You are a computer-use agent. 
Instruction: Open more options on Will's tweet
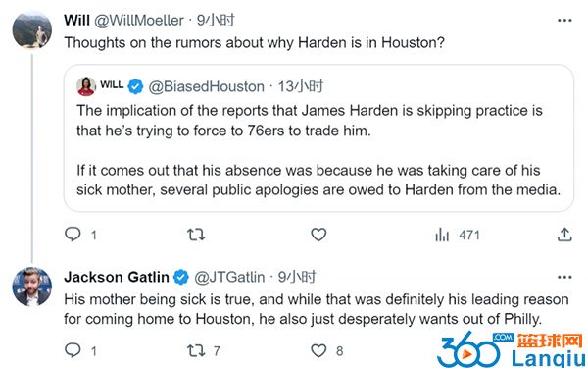click(564, 21)
